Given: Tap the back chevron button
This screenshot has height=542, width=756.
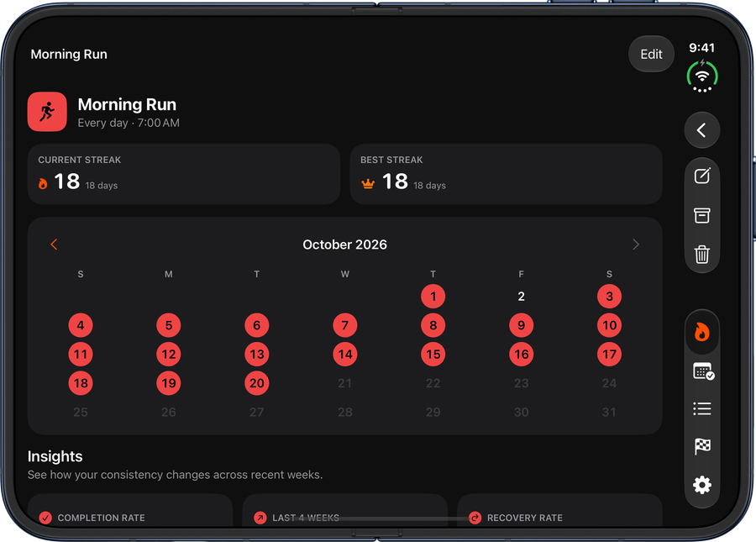Looking at the screenshot, I should (x=701, y=130).
